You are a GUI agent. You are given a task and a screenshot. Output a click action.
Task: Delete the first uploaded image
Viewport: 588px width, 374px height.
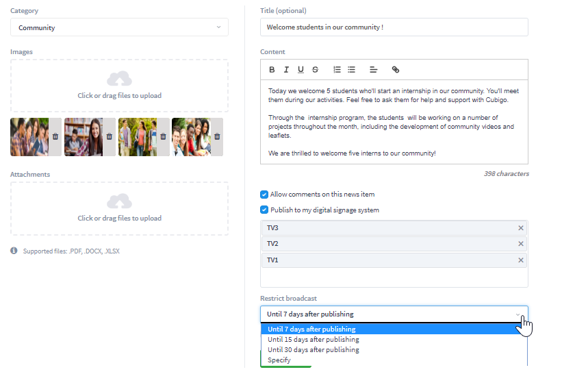[55, 136]
